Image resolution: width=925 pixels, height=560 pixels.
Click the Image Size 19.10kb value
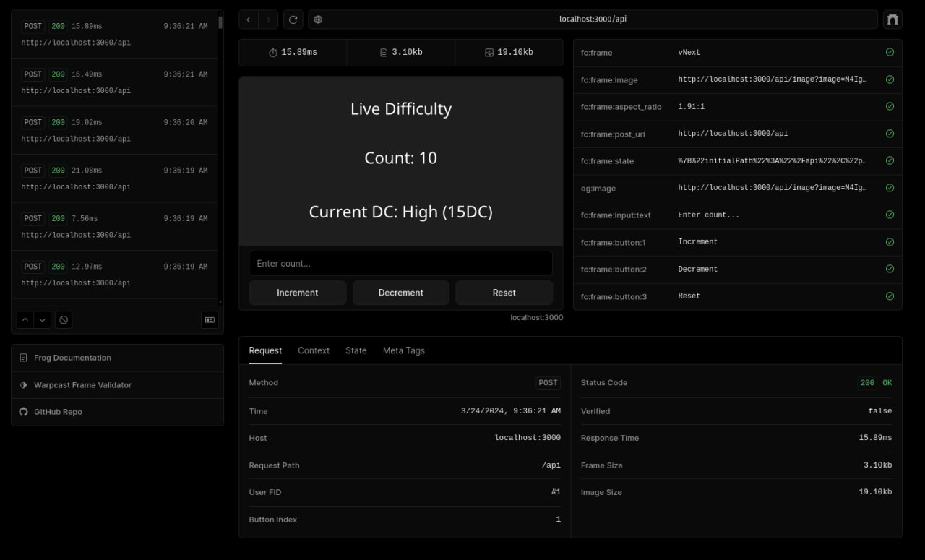875,492
